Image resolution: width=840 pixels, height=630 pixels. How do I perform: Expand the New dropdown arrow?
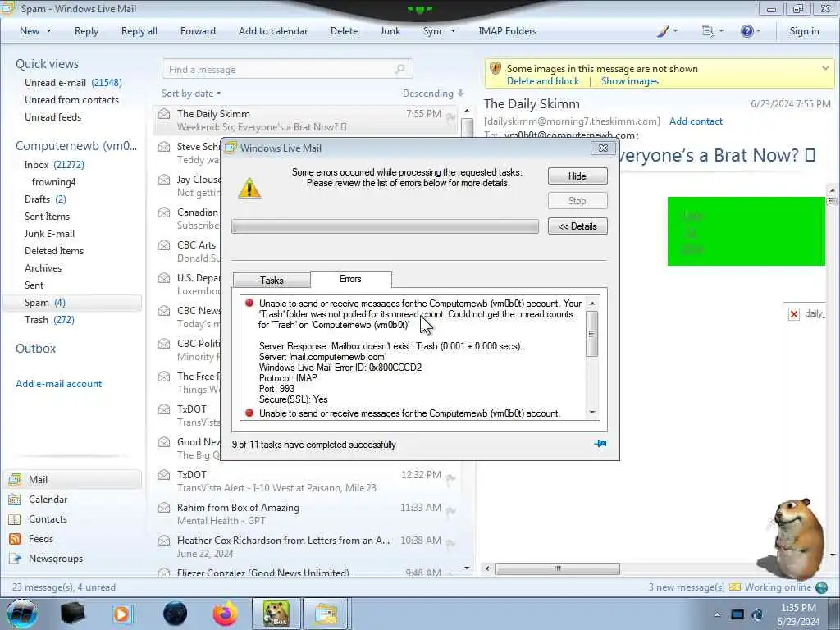point(48,31)
